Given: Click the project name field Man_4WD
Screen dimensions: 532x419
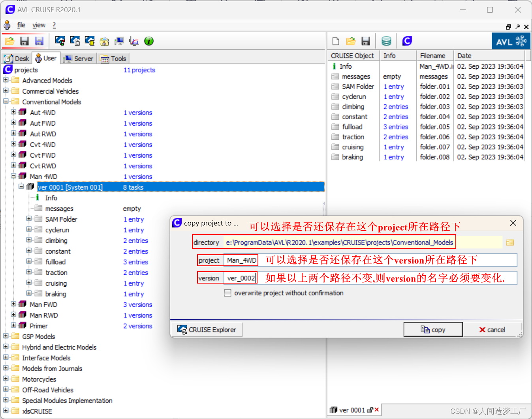Looking at the screenshot, I should coord(370,260).
